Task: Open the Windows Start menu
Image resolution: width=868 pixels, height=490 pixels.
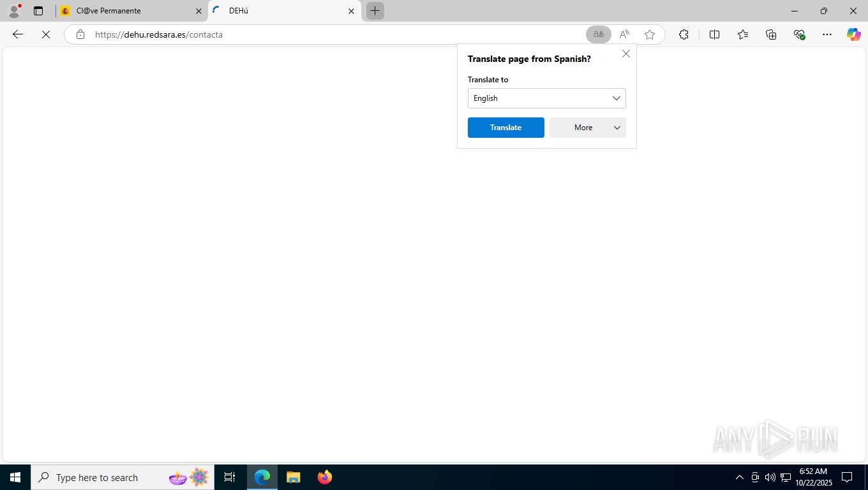Action: click(x=15, y=477)
